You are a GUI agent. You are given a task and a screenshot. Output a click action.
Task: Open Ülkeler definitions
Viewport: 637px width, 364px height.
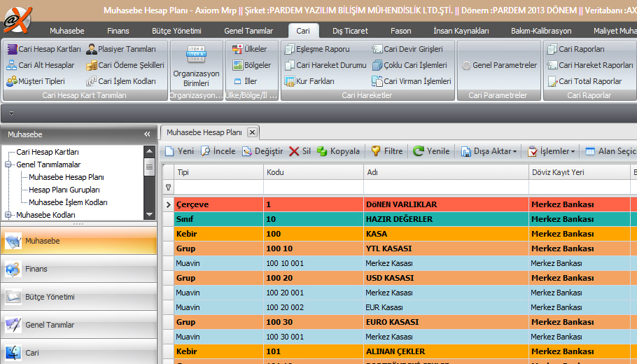coord(249,49)
